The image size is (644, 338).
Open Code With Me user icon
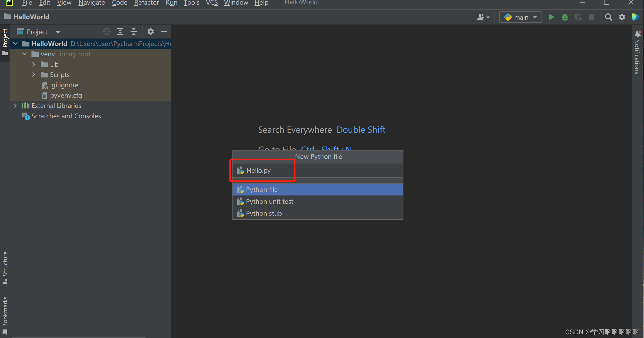pyautogui.click(x=483, y=17)
